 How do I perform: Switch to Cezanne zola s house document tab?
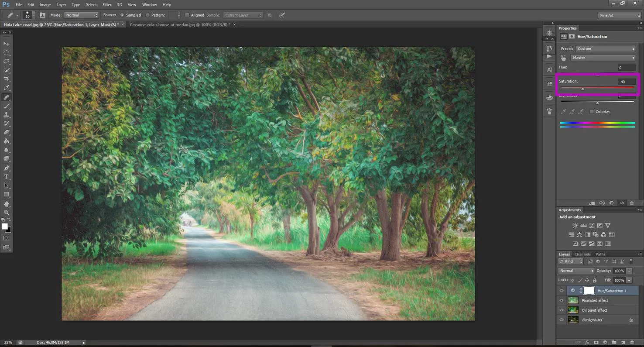[x=180, y=24]
